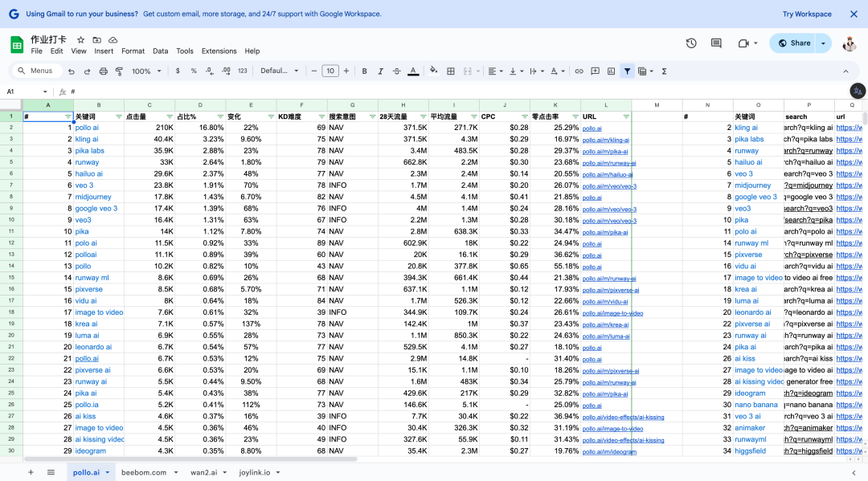Format as percent icon
This screenshot has width=868, height=481.
point(194,71)
